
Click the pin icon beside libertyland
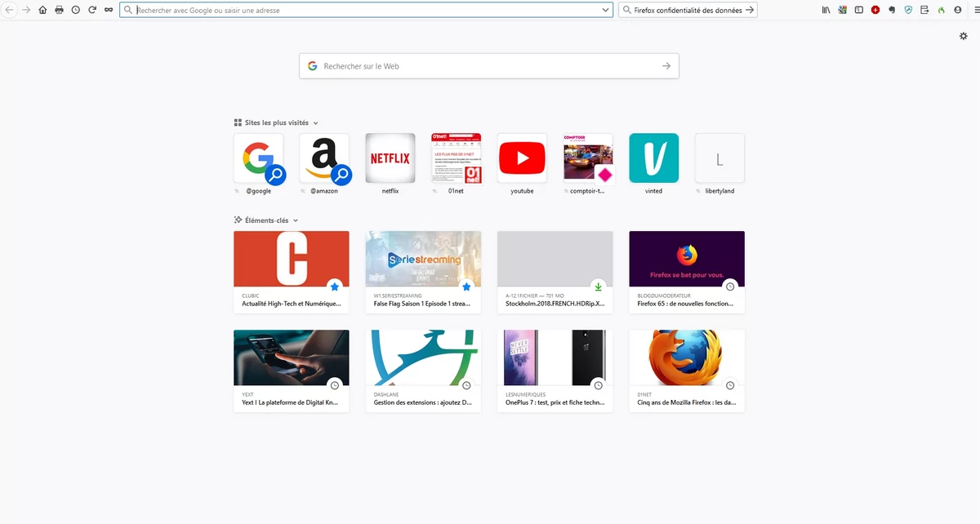(699, 191)
